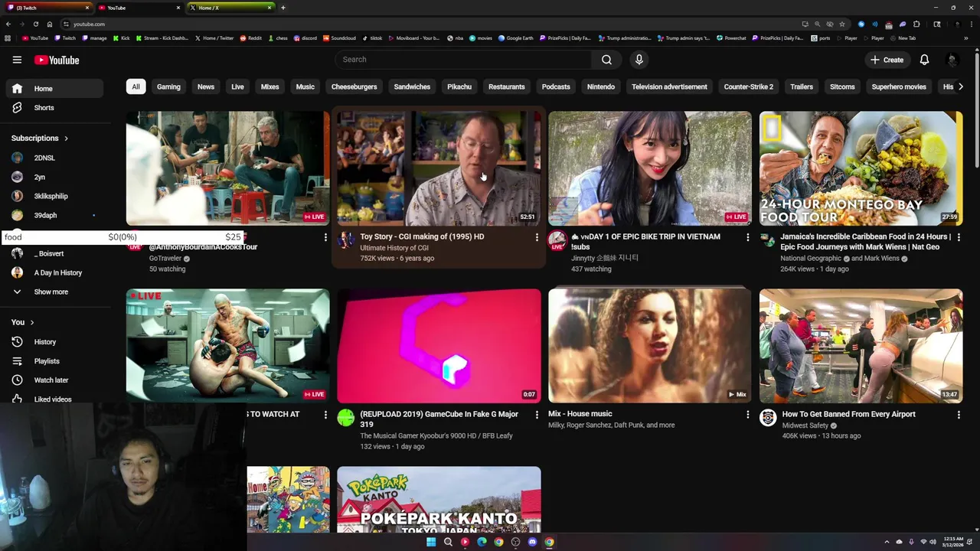The width and height of the screenshot is (980, 551).
Task: Open options for the GameCube Fake G Major video
Action: 537,415
